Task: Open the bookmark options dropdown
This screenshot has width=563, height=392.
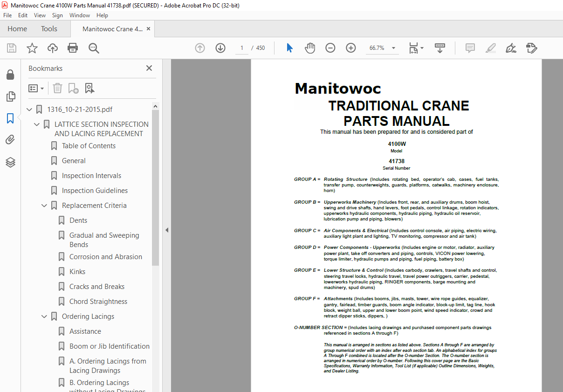Action: (36, 88)
